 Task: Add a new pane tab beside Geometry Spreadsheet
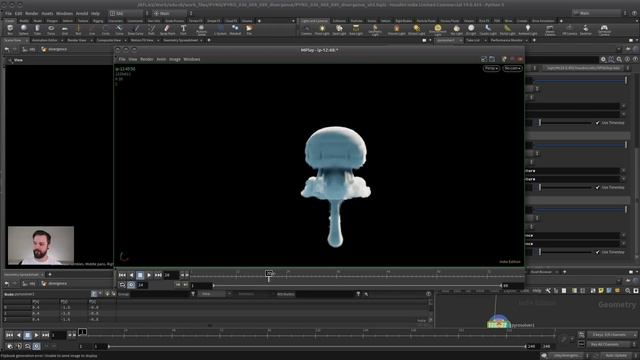(x=50, y=274)
